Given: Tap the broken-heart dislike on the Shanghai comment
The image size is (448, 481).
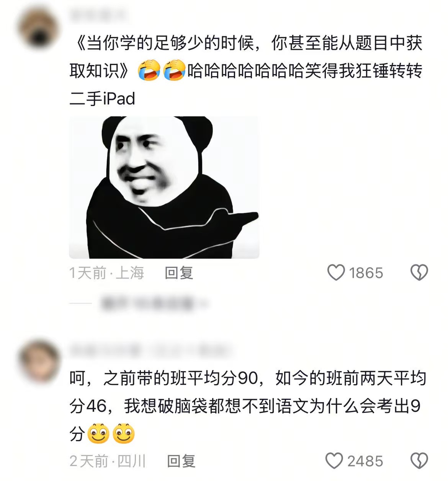Looking at the screenshot, I should [419, 273].
